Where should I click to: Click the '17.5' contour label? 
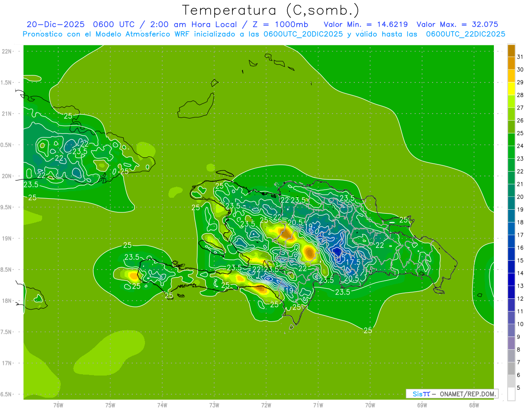coord(353,262)
